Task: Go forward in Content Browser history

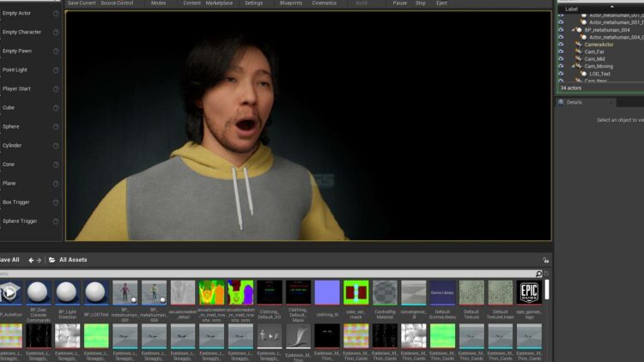Action: click(39, 260)
